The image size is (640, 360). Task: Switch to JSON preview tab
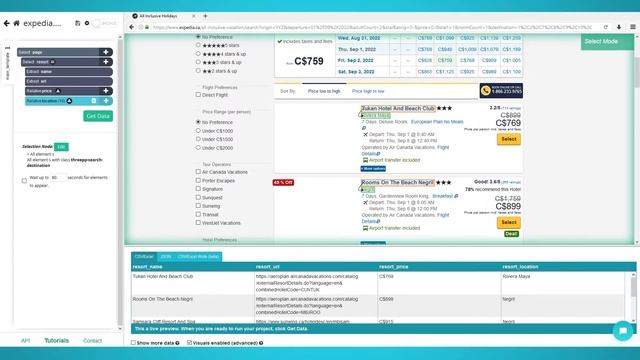pyautogui.click(x=166, y=256)
